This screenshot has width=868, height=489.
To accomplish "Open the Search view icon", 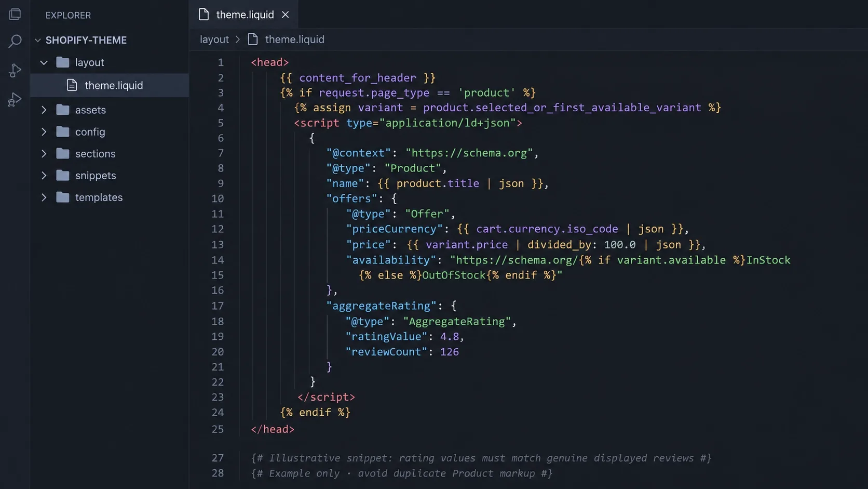I will [15, 41].
